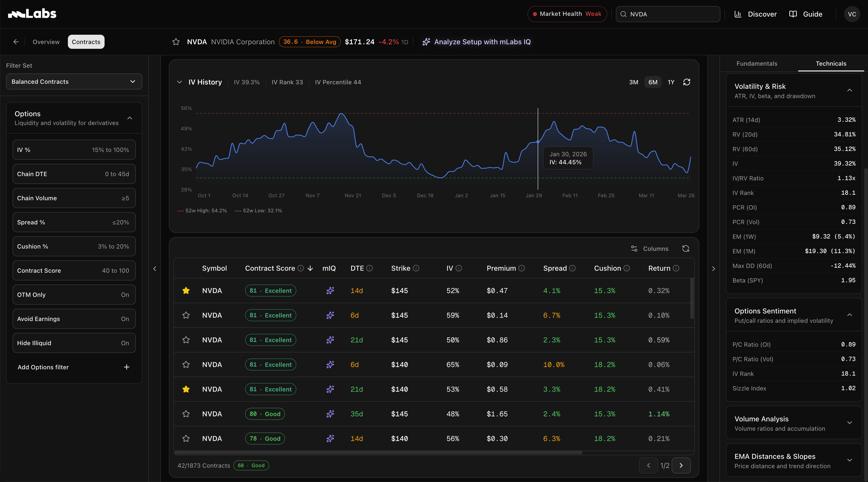
Task: Select the Contracts tab
Action: point(86,42)
